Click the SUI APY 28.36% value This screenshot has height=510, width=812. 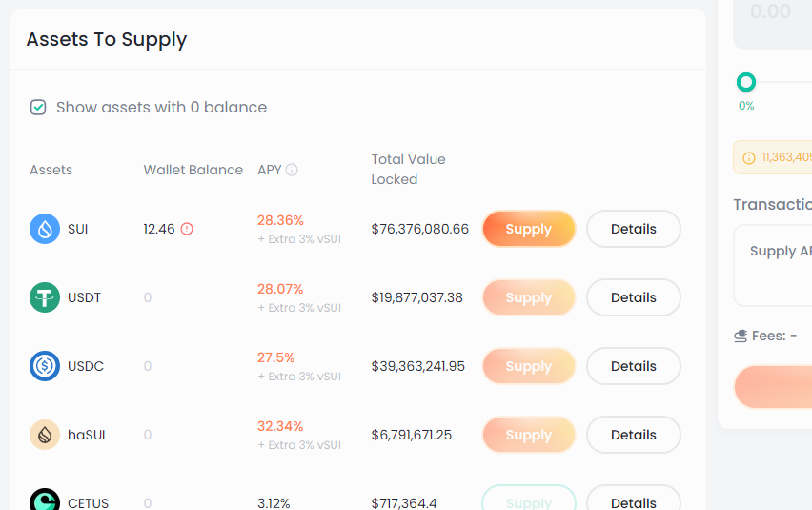coord(280,220)
